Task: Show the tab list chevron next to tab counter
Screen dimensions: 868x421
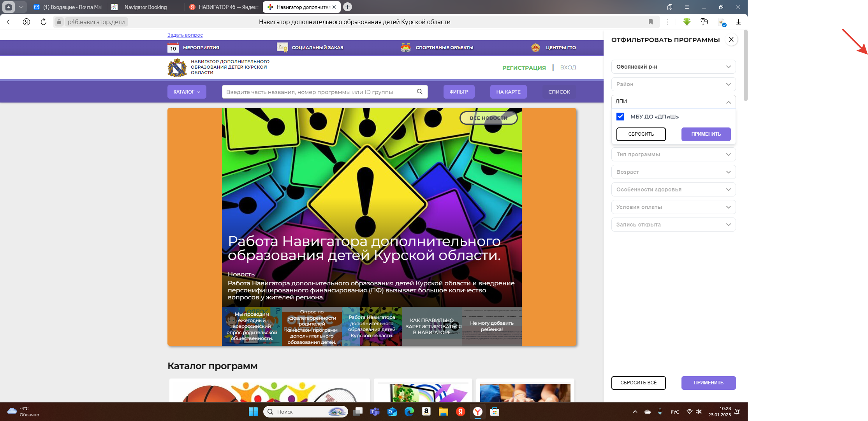Action: coord(21,7)
